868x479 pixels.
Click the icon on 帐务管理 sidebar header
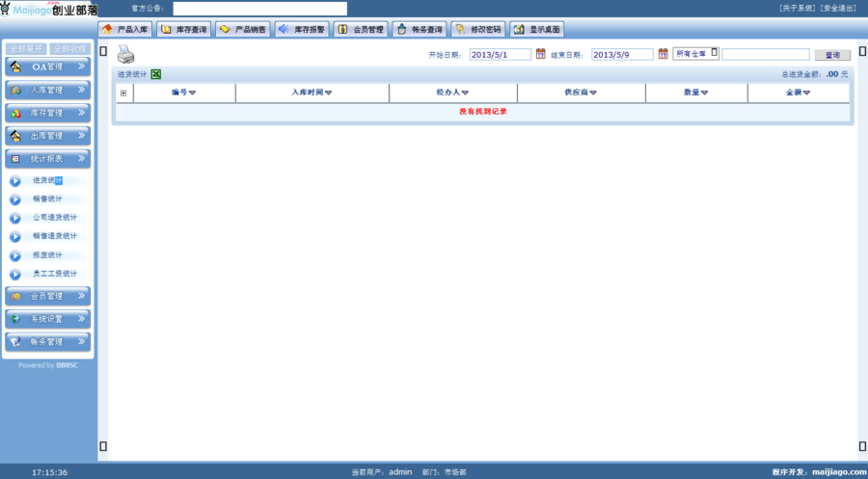point(16,342)
